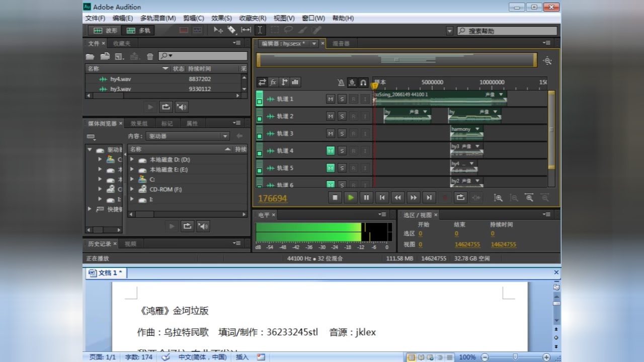Open 效果(S) menu

[221, 18]
